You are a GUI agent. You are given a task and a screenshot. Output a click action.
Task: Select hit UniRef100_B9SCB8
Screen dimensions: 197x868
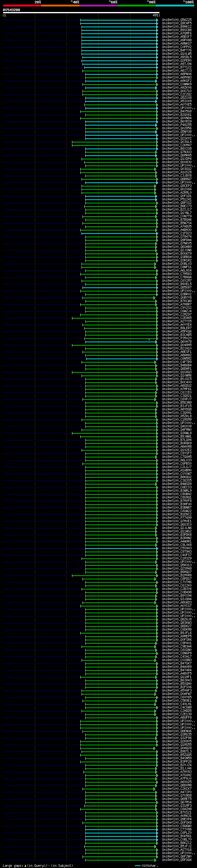177,30
